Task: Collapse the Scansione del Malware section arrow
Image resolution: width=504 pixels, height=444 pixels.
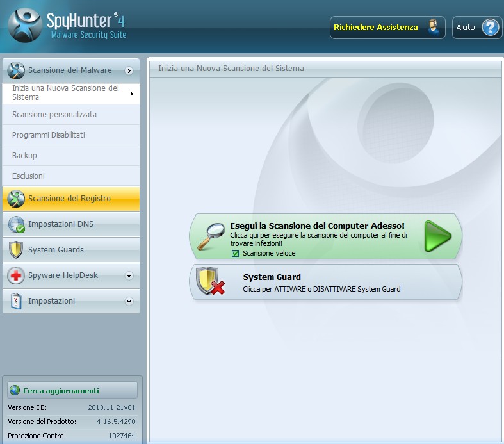Action: pyautogui.click(x=129, y=70)
